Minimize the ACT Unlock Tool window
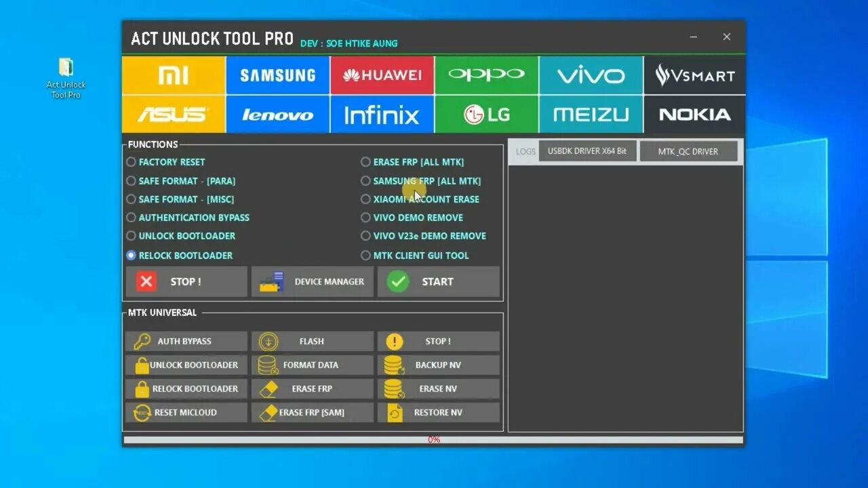 [x=694, y=37]
